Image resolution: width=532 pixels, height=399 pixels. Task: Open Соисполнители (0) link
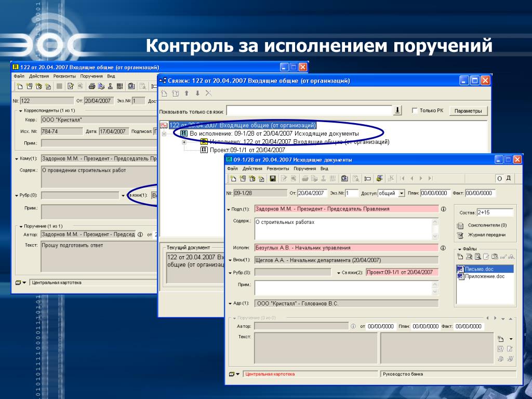coord(487,225)
